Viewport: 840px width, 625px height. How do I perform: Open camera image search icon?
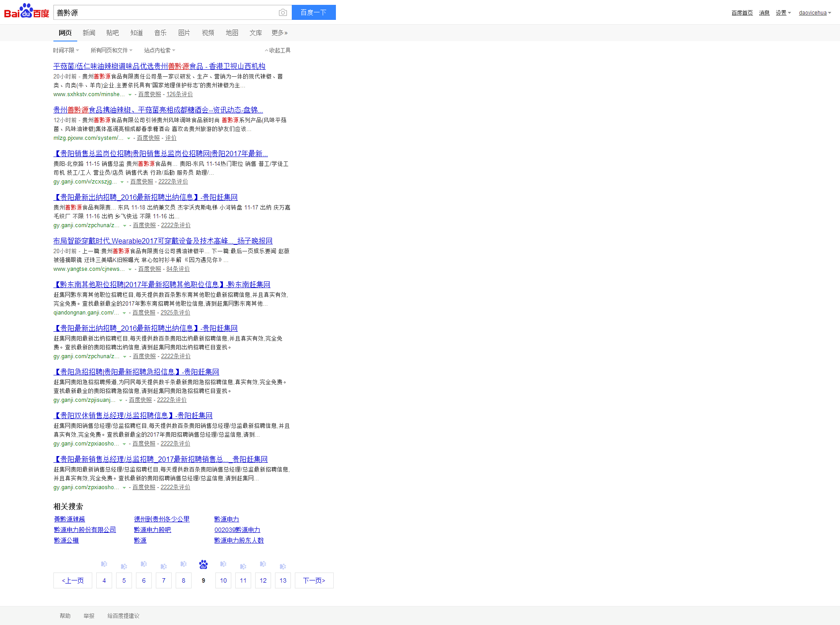pyautogui.click(x=283, y=12)
